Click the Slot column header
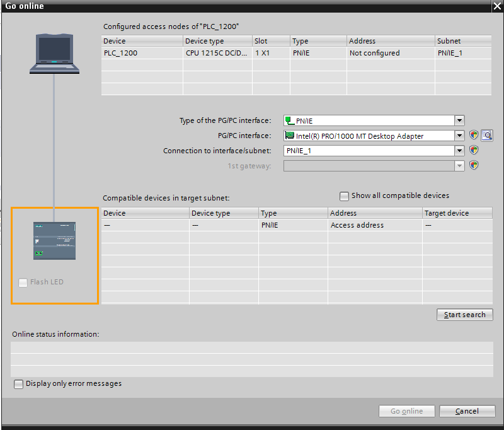Image resolution: width=504 pixels, height=430 pixels. point(272,41)
